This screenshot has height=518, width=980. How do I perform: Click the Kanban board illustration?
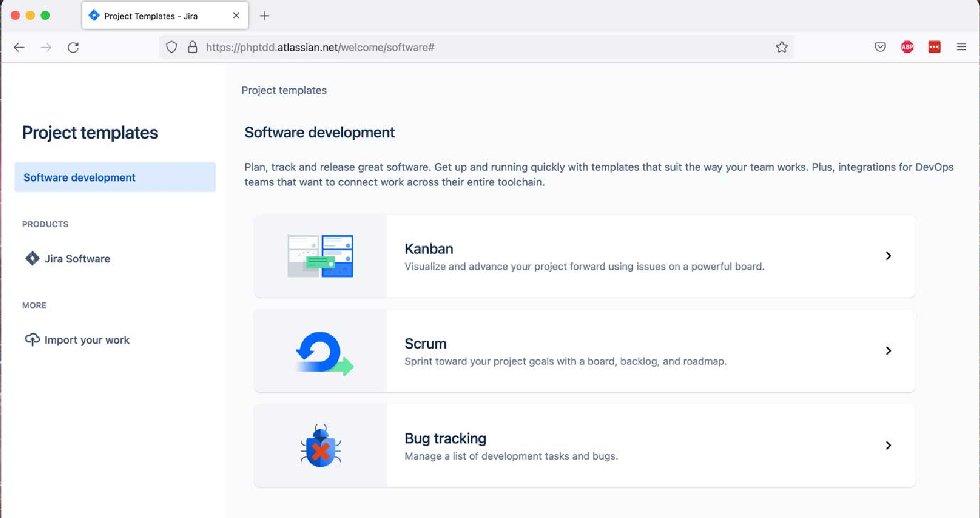pos(320,256)
